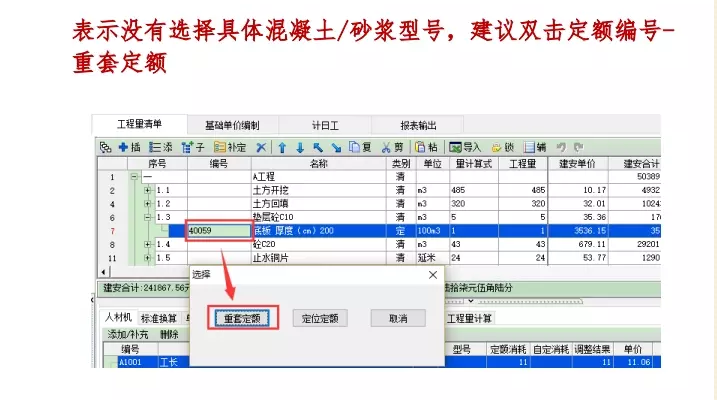The image size is (717, 400).
Task: Click the 导入 (import) toolbar icon
Action: (x=465, y=147)
